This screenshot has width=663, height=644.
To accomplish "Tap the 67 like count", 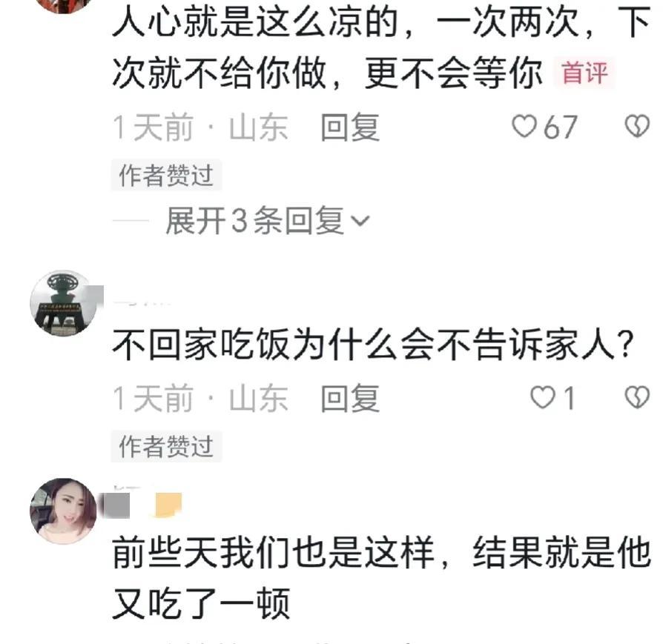I will (x=560, y=127).
